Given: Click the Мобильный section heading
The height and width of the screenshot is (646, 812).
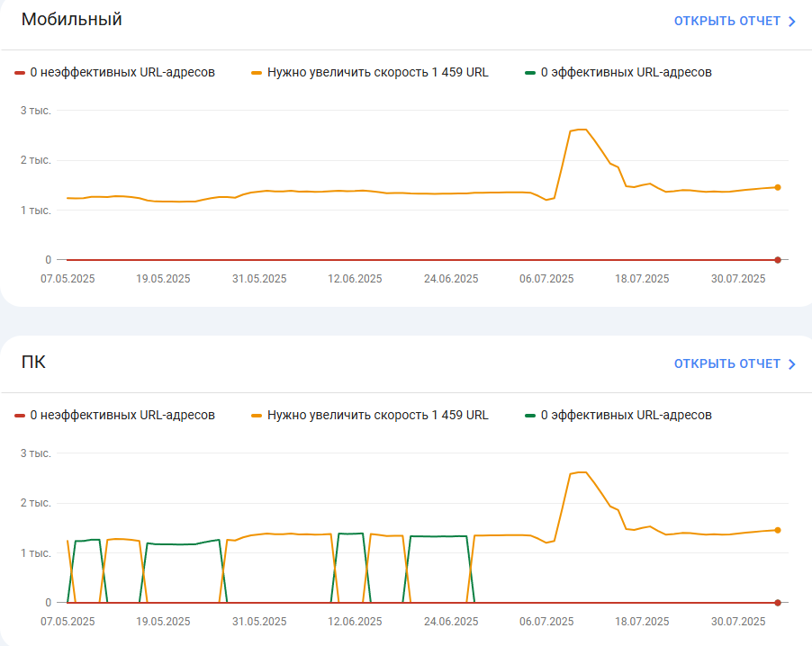Looking at the screenshot, I should (71, 19).
